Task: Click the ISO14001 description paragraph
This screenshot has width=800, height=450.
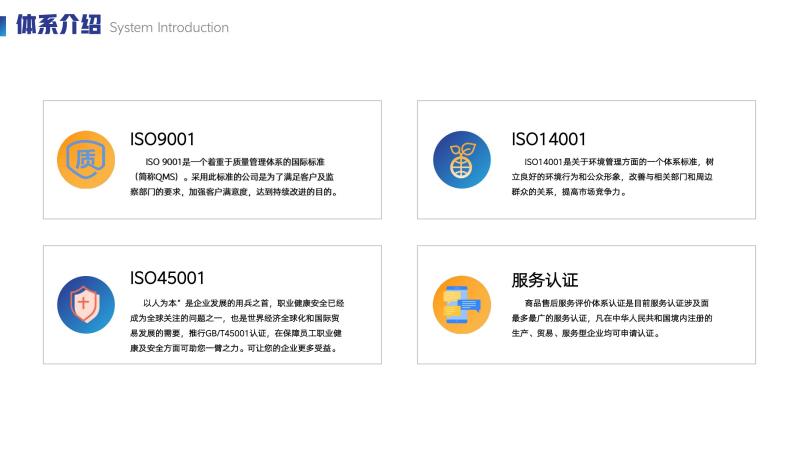Action: 612,176
